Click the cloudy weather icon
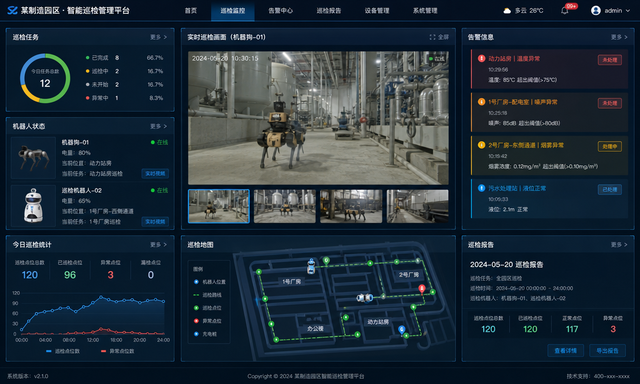Viewport: 640px width, 384px height. pyautogui.click(x=507, y=11)
